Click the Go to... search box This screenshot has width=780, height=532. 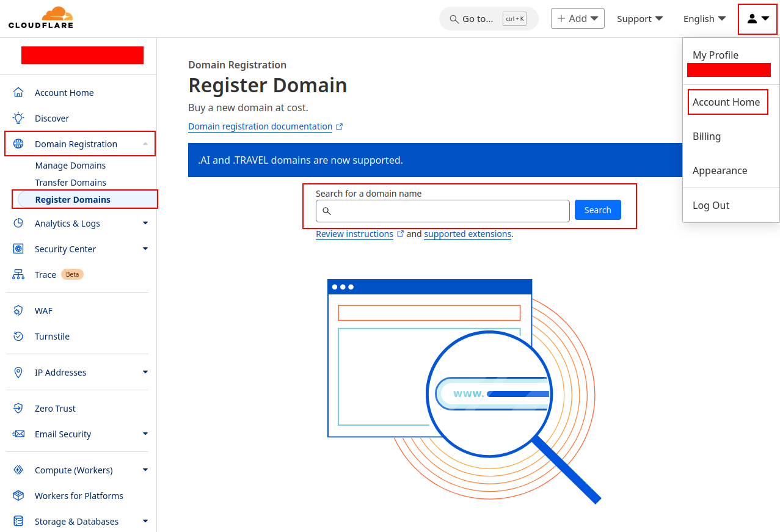489,18
